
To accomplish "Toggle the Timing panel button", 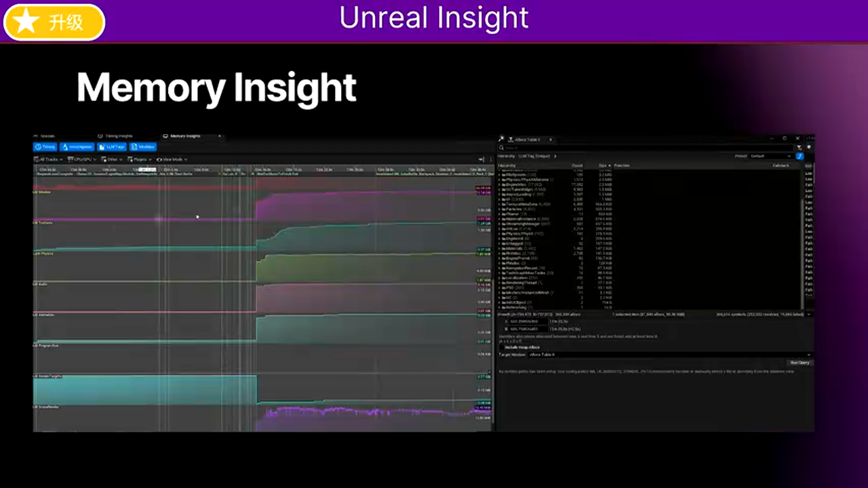I will pyautogui.click(x=45, y=147).
